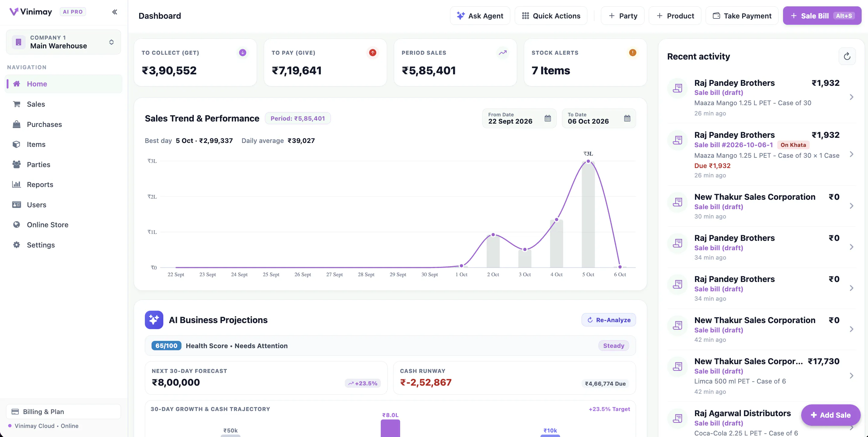Screen dimensions: 868x437
Task: Open the To Date calendar icon
Action: click(x=627, y=118)
